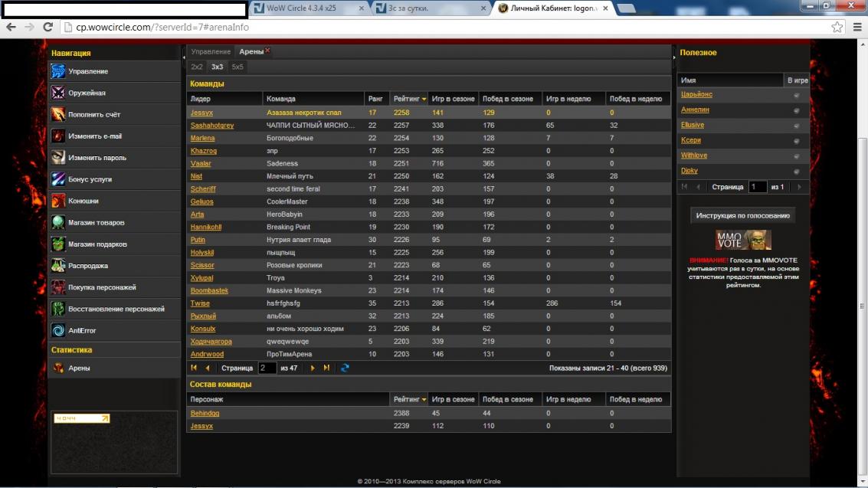Toggle the in-game status icon for Ellusive
This screenshot has height=488, width=868.
click(x=796, y=125)
